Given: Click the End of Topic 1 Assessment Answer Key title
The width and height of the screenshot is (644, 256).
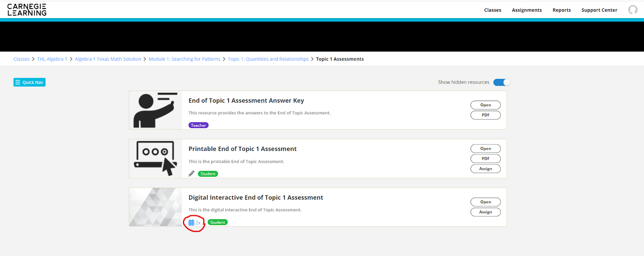Looking at the screenshot, I should click(246, 101).
